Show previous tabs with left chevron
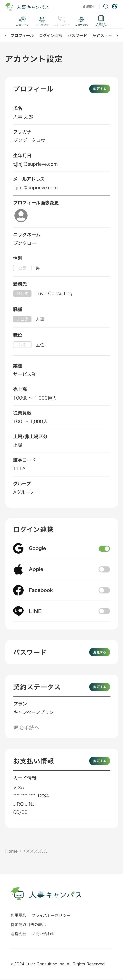The height and width of the screenshot is (980, 123). point(6,35)
